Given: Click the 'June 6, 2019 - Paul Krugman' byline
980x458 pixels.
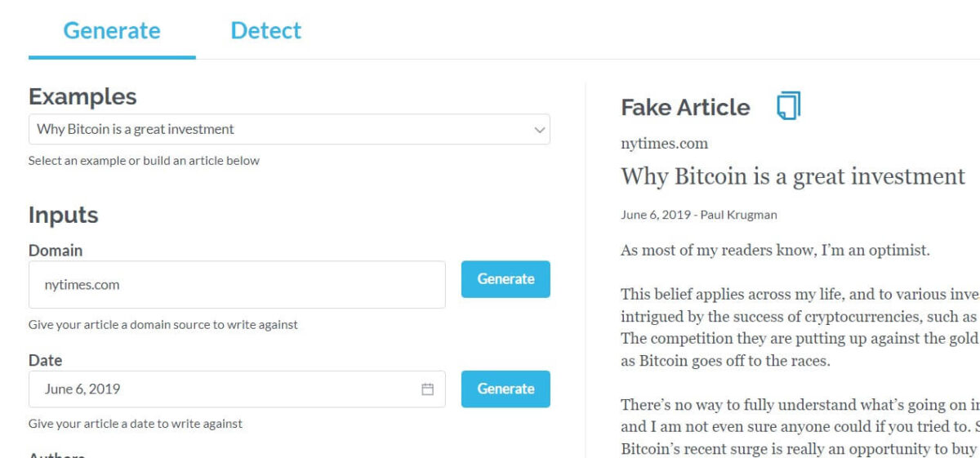Looking at the screenshot, I should (x=698, y=215).
